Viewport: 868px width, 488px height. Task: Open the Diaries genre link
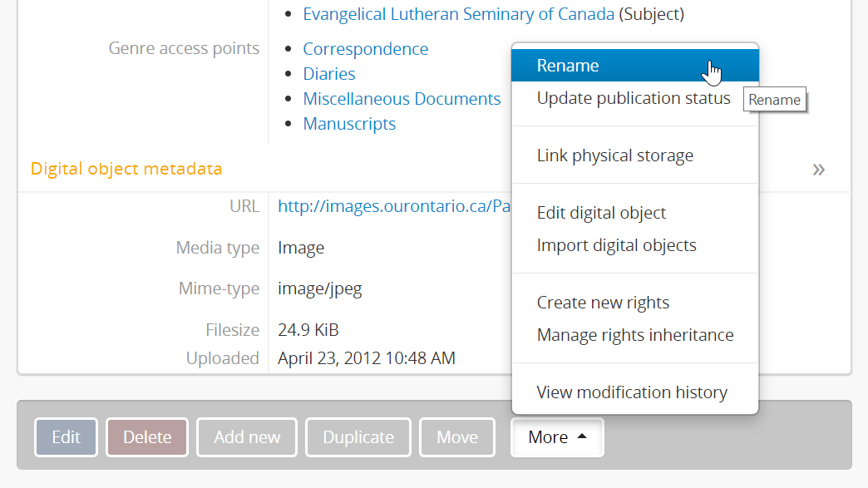point(328,74)
